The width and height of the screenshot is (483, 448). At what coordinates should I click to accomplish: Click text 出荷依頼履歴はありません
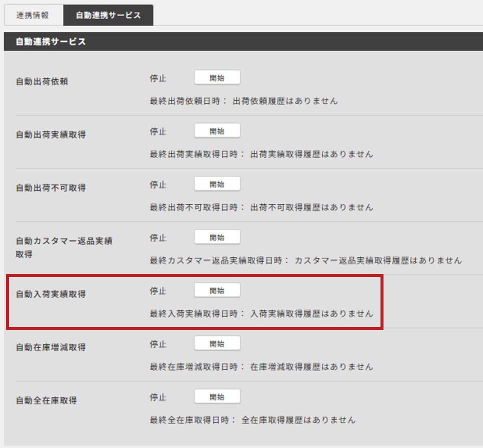(285, 101)
